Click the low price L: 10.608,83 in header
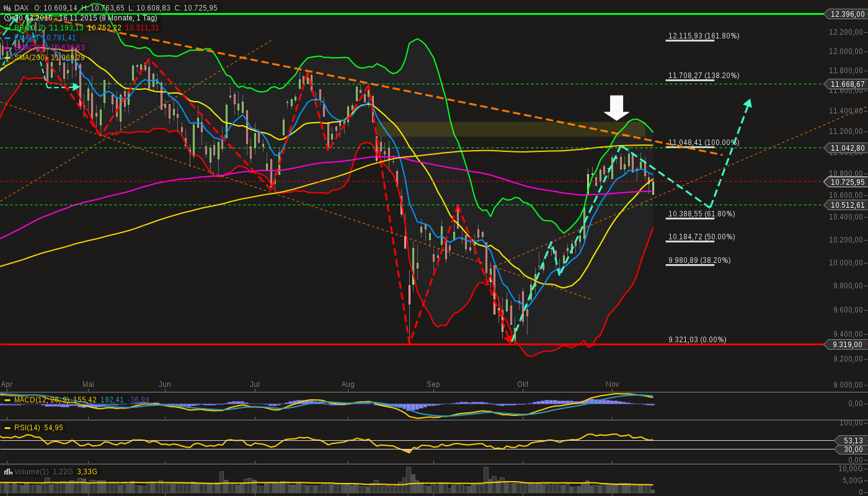The width and height of the screenshot is (868, 496). pos(149,8)
